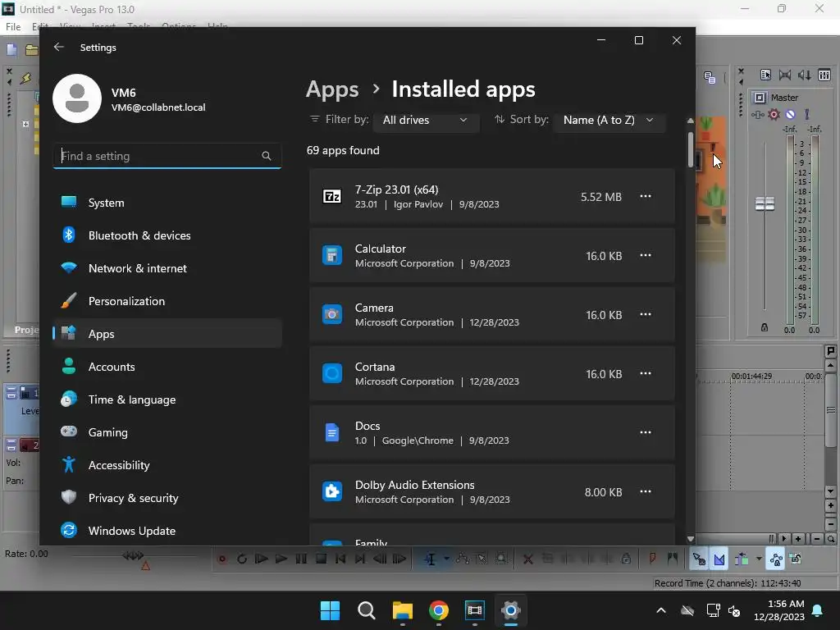Open the System settings category
Screen dimensions: 840x630
pos(167,203)
